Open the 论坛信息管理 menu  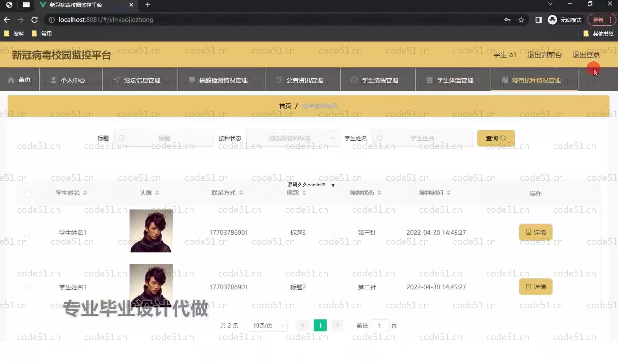tap(140, 80)
